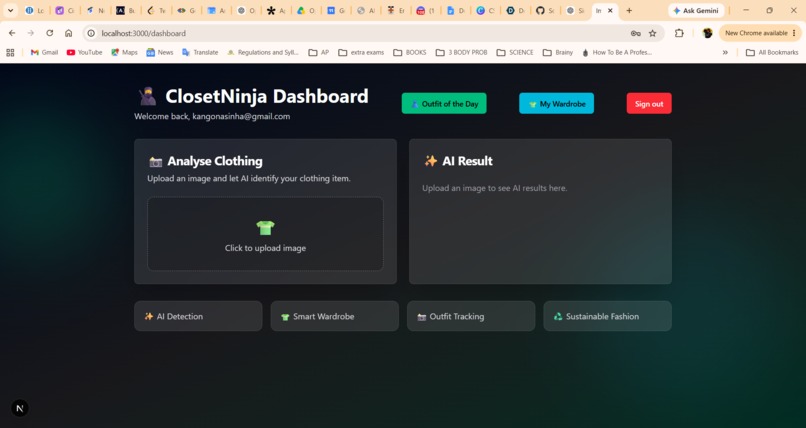Click the Next.js dev tools badge
Viewport: 806px width, 428px height.
(x=20, y=408)
